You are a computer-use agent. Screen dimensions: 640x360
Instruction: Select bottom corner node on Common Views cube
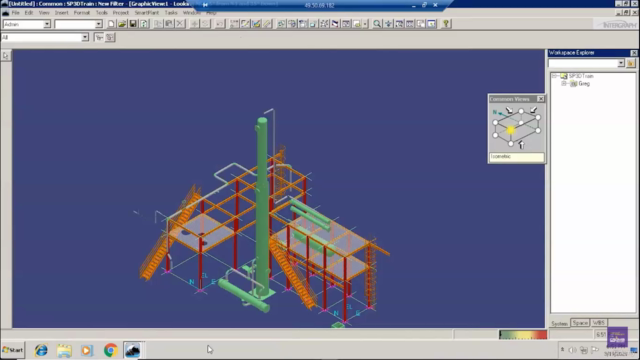(x=511, y=144)
